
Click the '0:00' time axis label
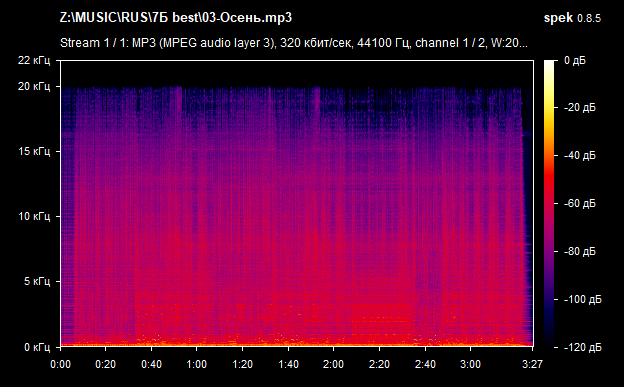60,364
